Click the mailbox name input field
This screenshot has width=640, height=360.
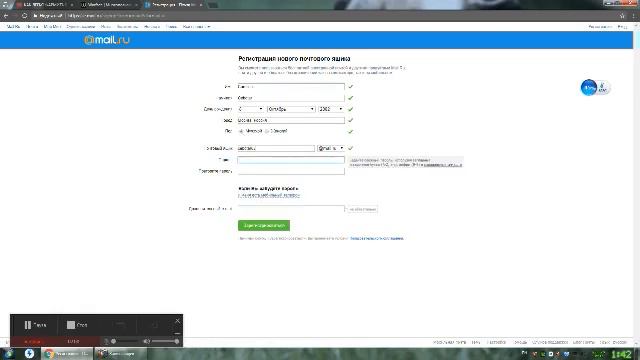point(276,148)
